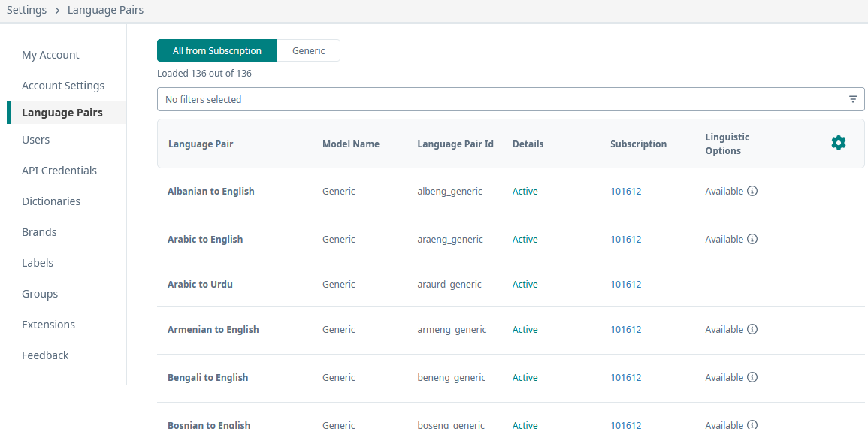Image resolution: width=868 pixels, height=429 pixels.
Task: Click Settings in the breadcrumb
Action: pos(26,10)
